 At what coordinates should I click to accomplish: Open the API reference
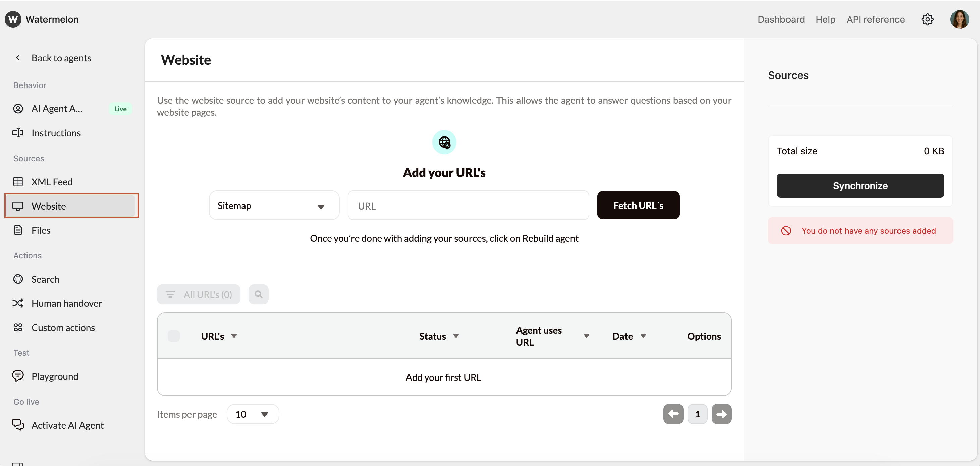[875, 19]
